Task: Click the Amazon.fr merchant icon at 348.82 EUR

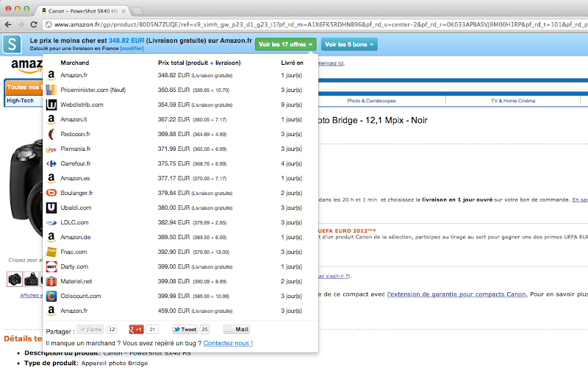Action: point(51,76)
